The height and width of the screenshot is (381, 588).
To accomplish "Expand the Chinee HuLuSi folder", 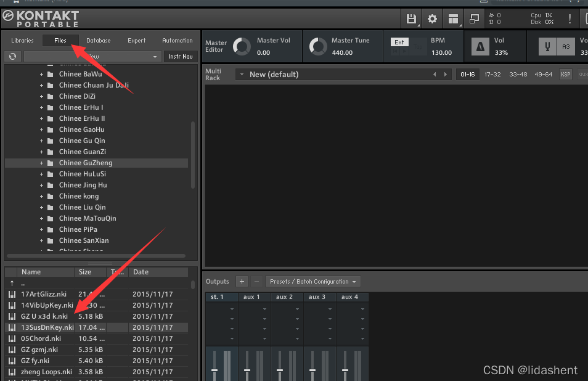I will 42,174.
